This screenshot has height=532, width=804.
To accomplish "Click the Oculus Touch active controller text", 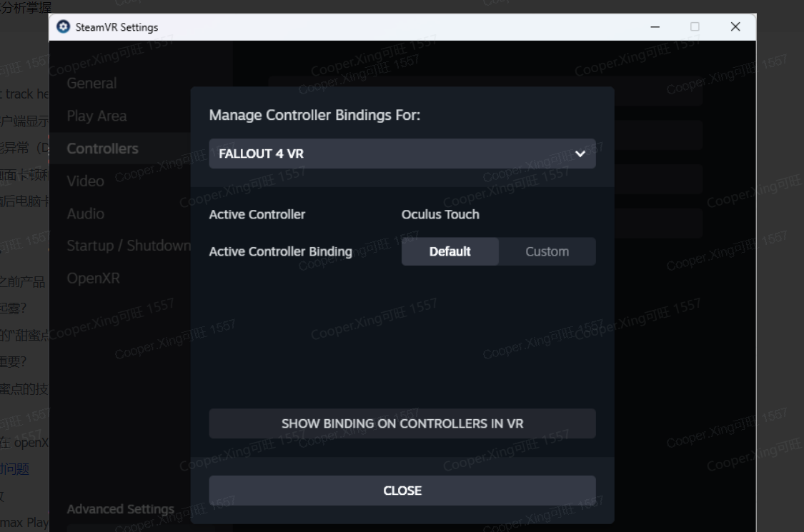I will (440, 214).
